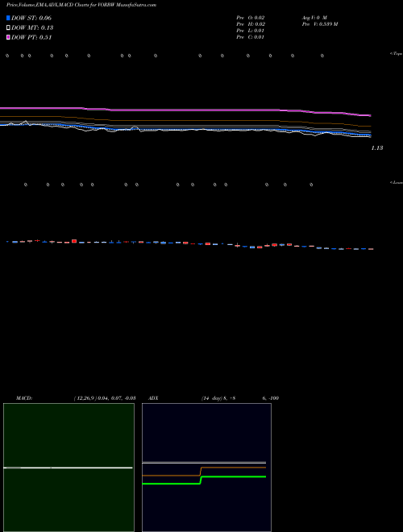Click the 'Pre O: 0.02' open value

[x=251, y=18]
